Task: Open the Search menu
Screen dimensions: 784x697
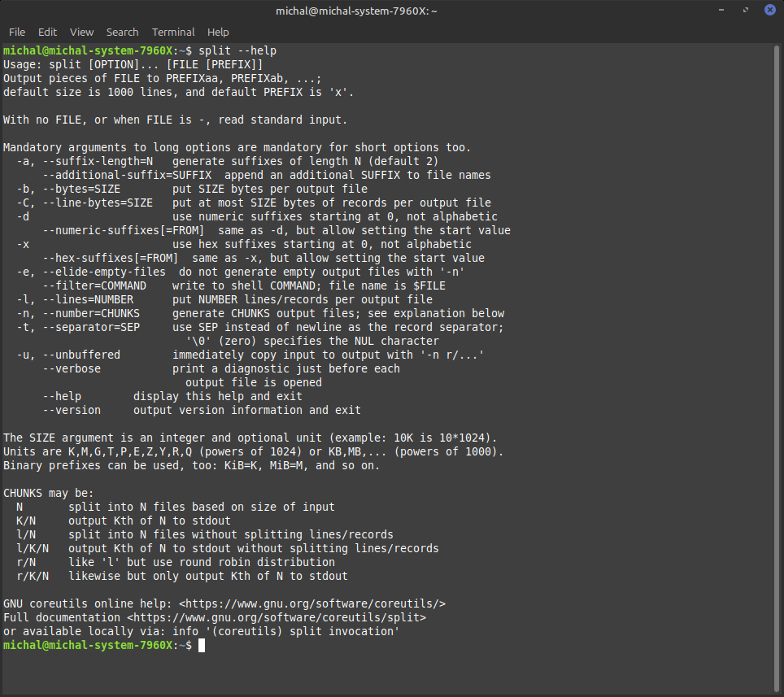Action: (x=122, y=32)
